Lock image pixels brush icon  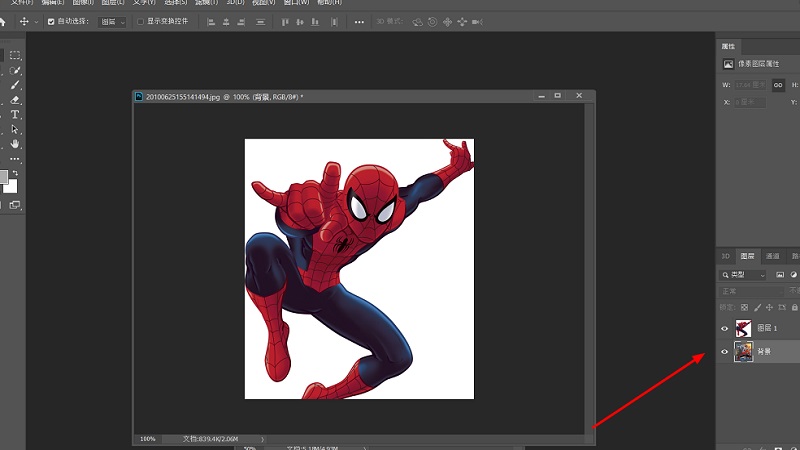click(757, 307)
